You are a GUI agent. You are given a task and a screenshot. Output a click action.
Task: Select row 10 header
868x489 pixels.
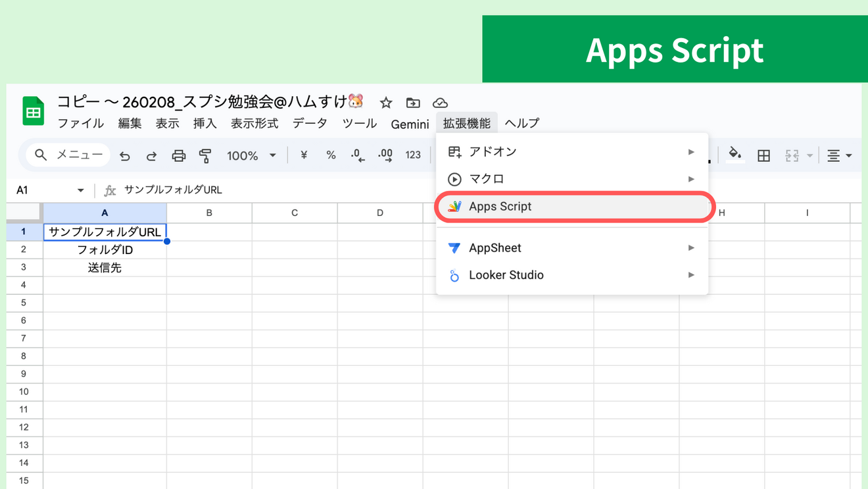coord(24,392)
